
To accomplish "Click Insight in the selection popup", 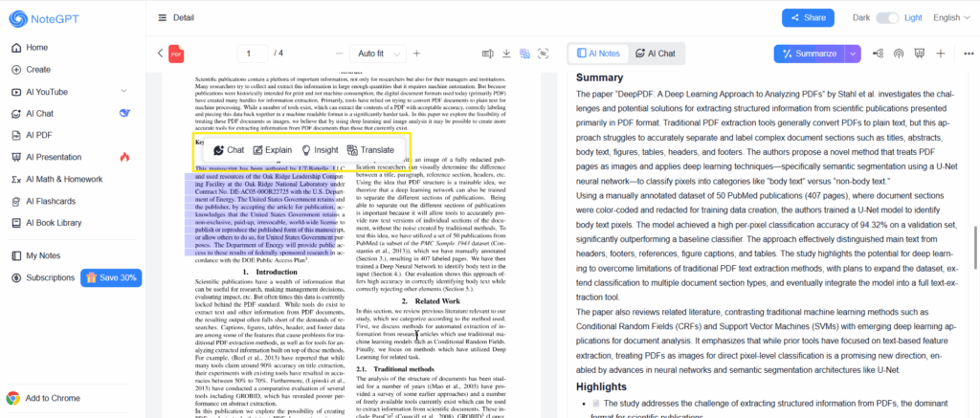I will tap(320, 150).
